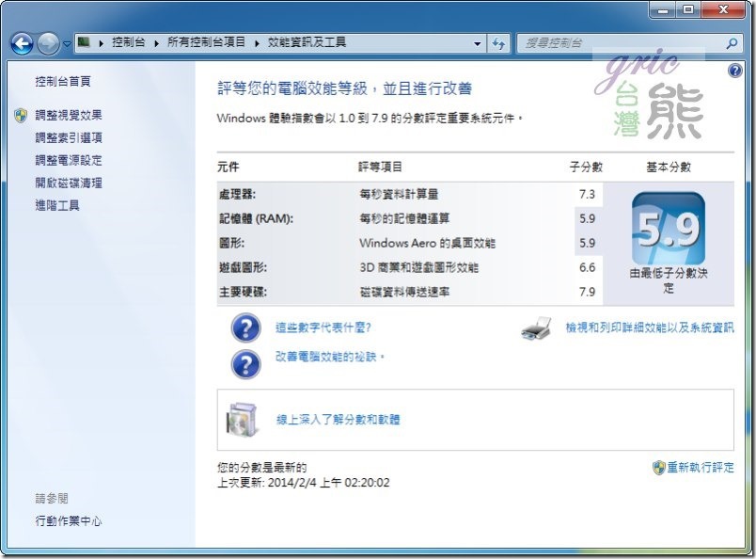
Task: Click the magnifier search icon
Action: pos(732,43)
